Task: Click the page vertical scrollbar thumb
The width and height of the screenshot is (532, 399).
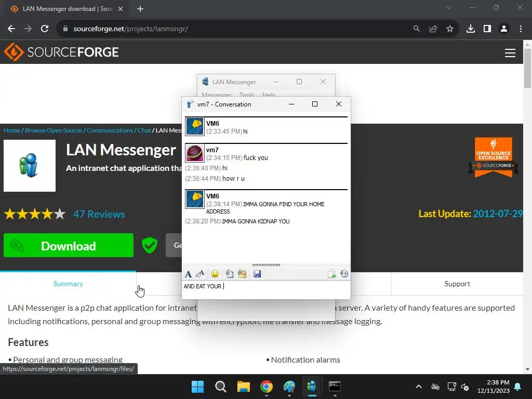Action: point(528,68)
